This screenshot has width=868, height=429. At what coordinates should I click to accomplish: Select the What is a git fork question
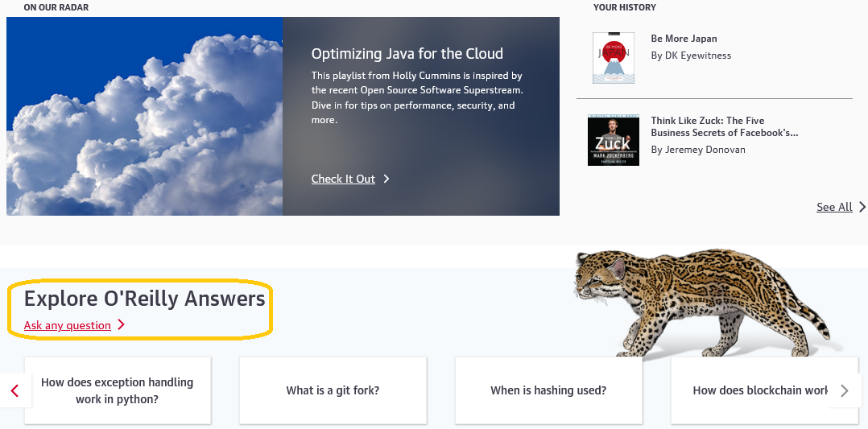coord(333,390)
